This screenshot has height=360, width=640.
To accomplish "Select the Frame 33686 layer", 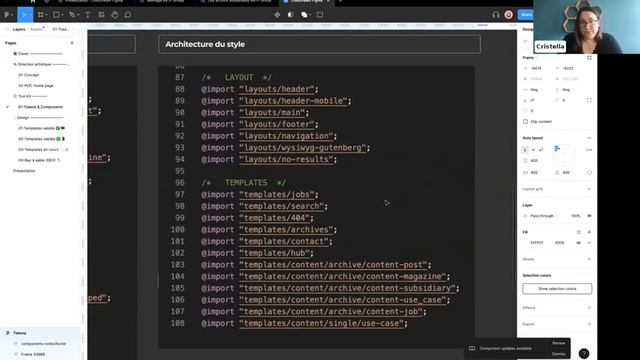I will (33, 354).
